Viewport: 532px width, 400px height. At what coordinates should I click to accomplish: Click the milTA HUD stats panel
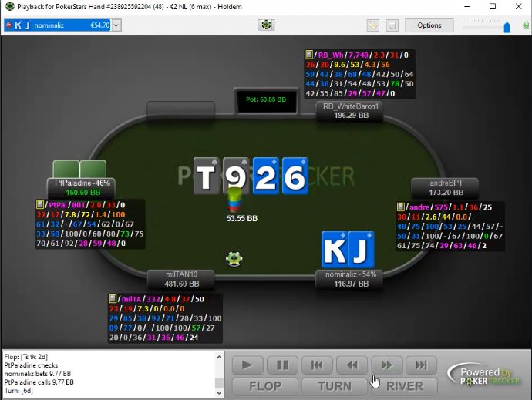165,318
